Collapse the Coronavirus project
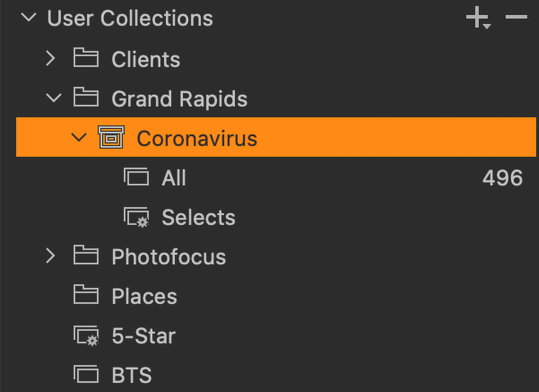 pyautogui.click(x=79, y=138)
